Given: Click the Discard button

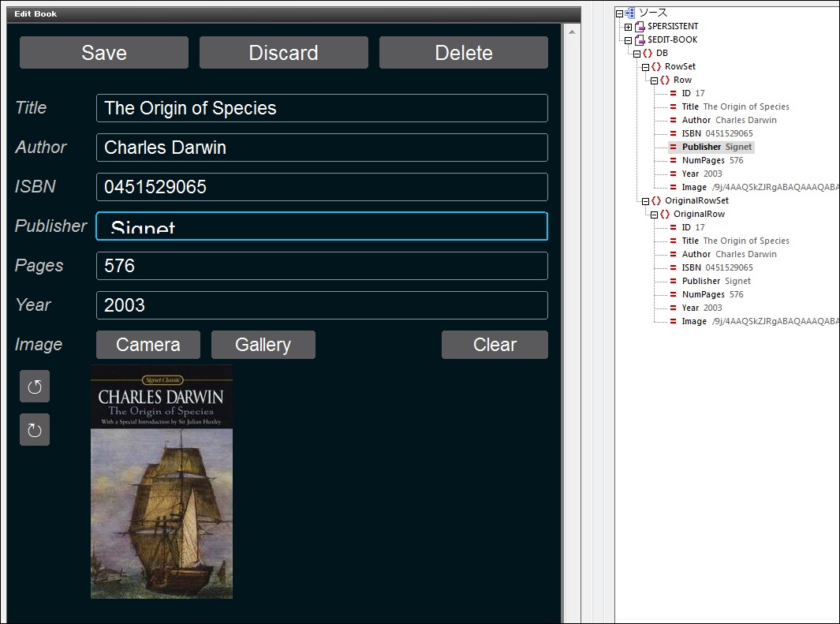Looking at the screenshot, I should 284,53.
